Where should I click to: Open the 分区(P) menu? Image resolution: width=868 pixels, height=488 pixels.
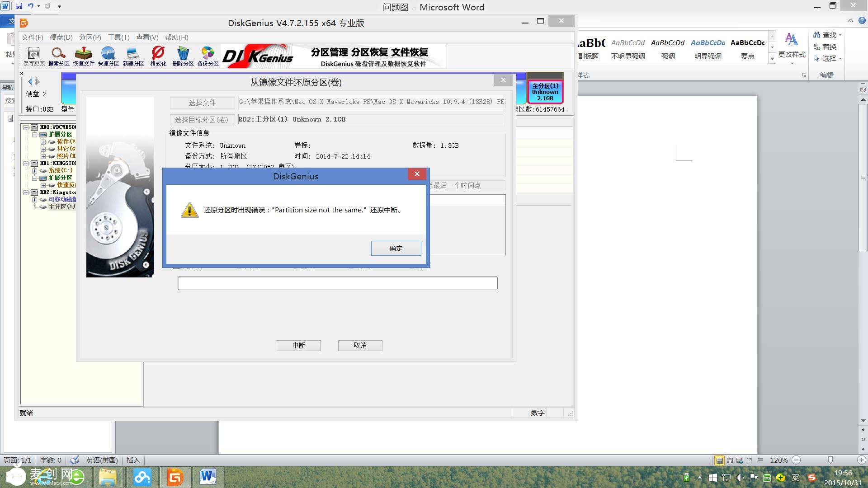coord(90,37)
